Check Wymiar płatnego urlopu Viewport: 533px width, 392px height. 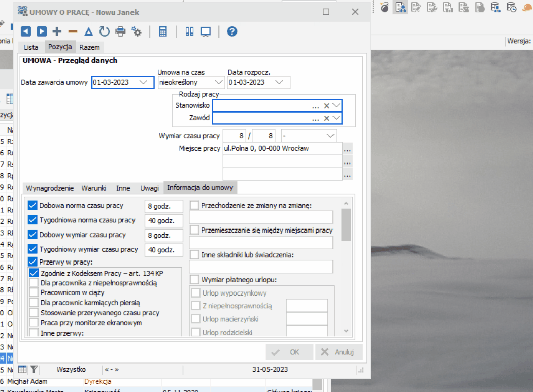[x=194, y=279]
